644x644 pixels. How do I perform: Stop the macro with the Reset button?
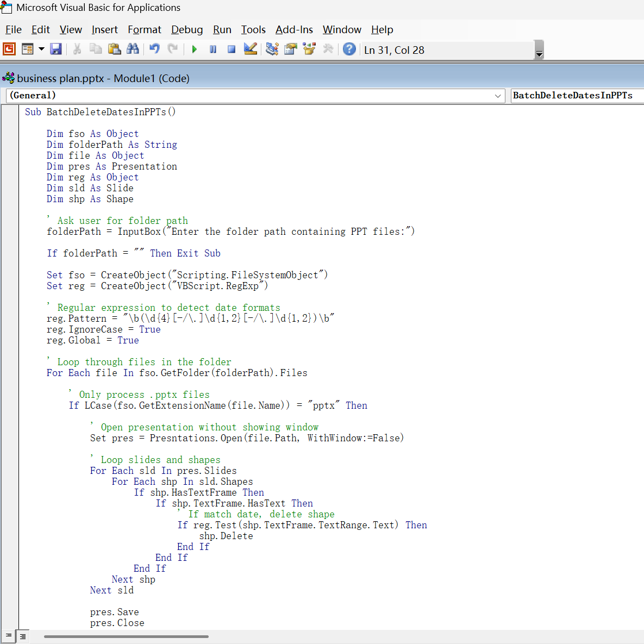tap(232, 49)
